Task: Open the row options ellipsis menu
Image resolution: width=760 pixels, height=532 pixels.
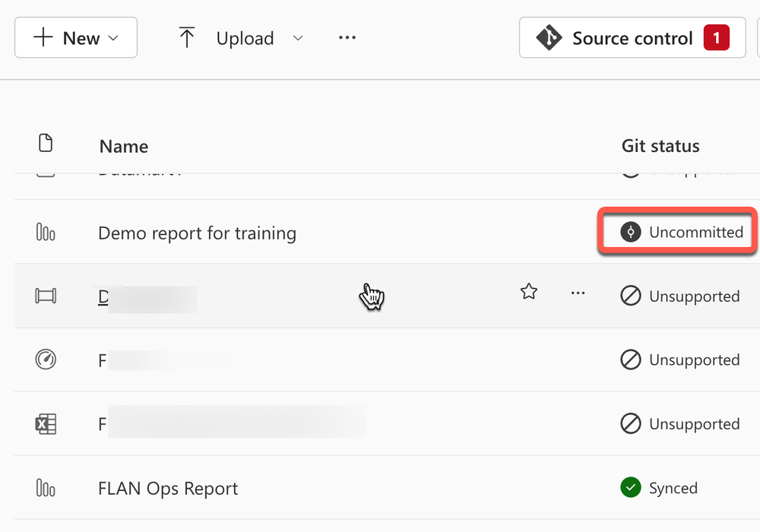Action: tap(578, 293)
